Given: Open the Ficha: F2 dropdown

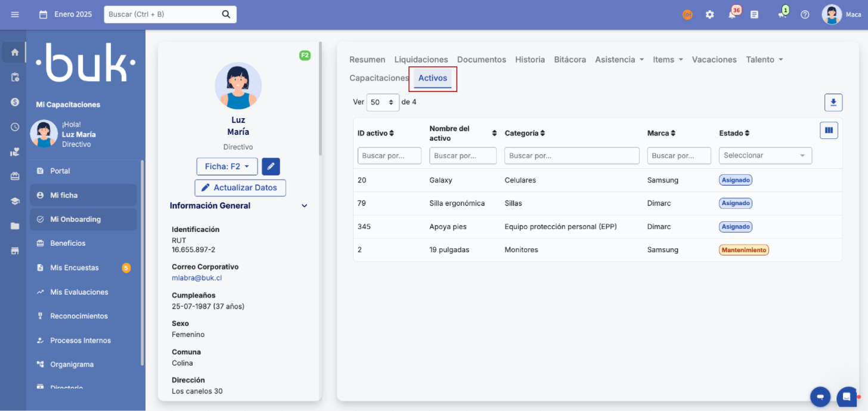Looking at the screenshot, I should 227,166.
